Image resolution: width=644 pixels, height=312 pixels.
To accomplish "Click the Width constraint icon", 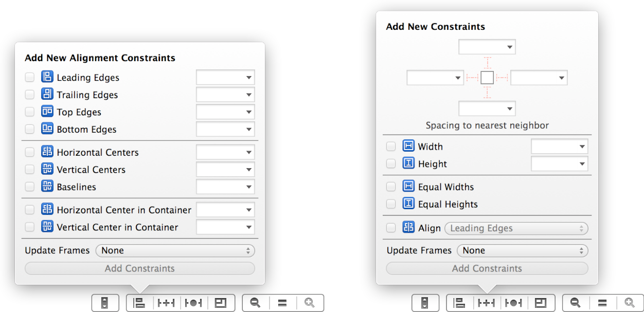I will 408,146.
